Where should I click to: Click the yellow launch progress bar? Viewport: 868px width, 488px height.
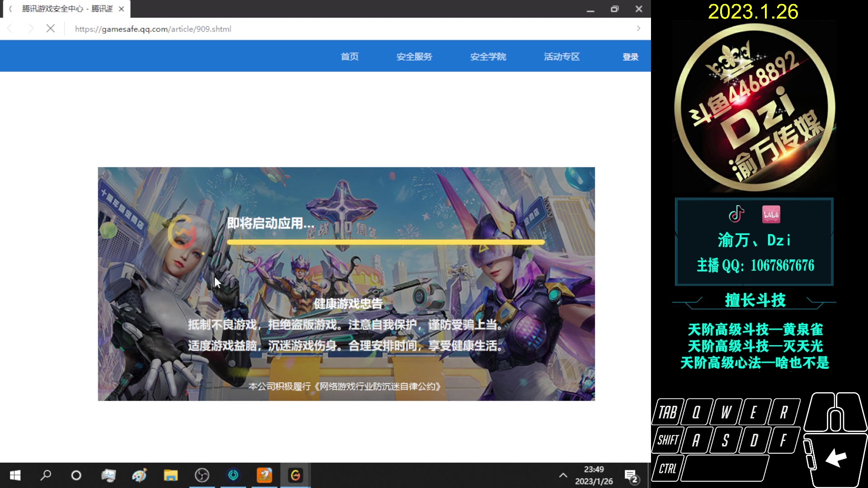386,242
